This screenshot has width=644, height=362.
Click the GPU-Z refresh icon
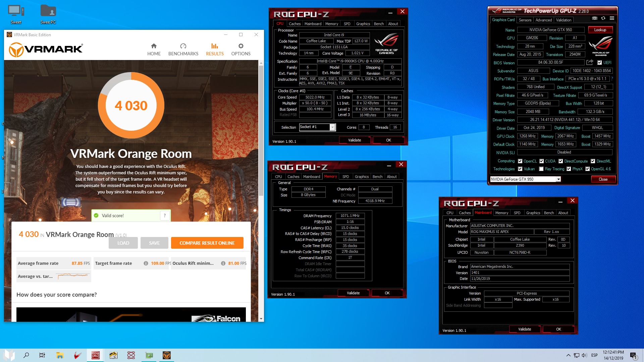click(x=603, y=18)
